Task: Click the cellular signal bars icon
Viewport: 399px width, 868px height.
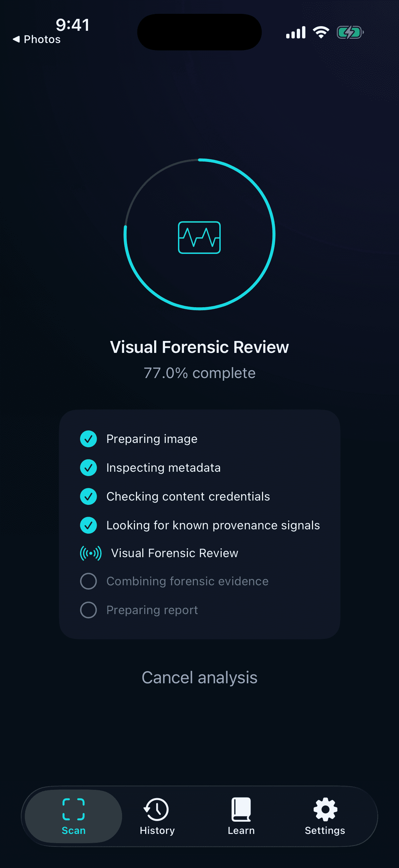Action: [296, 32]
